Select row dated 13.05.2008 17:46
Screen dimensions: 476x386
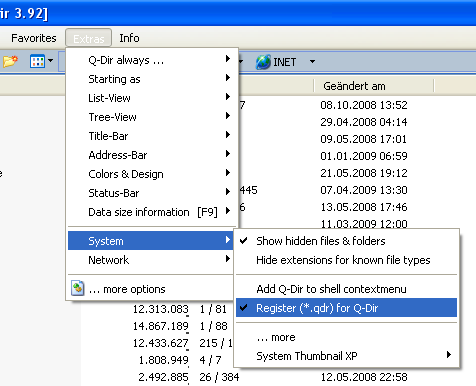pyautogui.click(x=364, y=207)
